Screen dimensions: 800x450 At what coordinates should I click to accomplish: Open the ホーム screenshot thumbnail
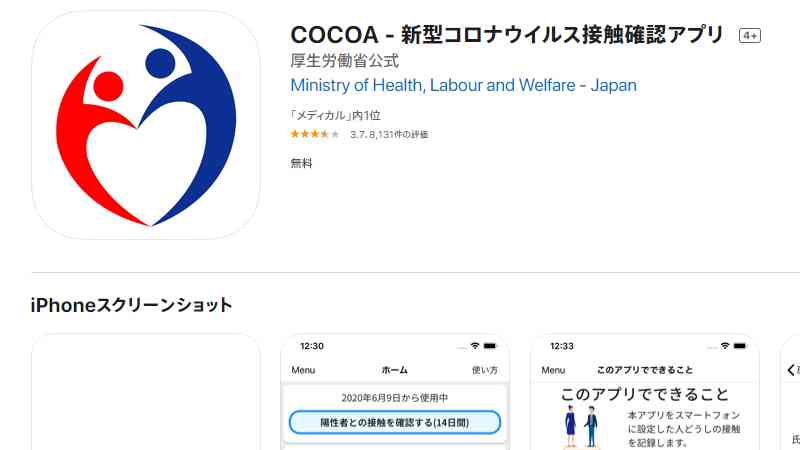click(395, 392)
